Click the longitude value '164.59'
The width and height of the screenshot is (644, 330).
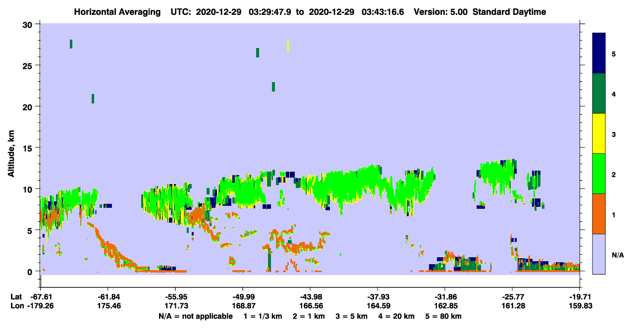pyautogui.click(x=377, y=306)
